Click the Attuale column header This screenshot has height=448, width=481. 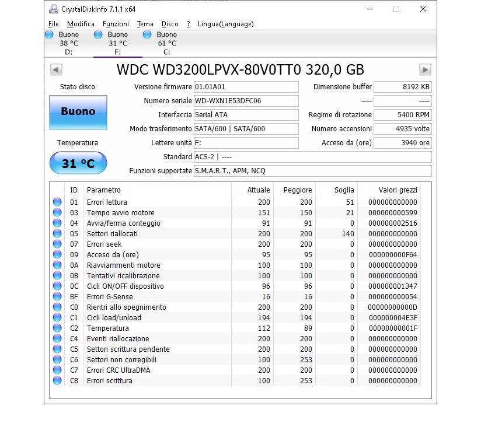[x=252, y=190]
